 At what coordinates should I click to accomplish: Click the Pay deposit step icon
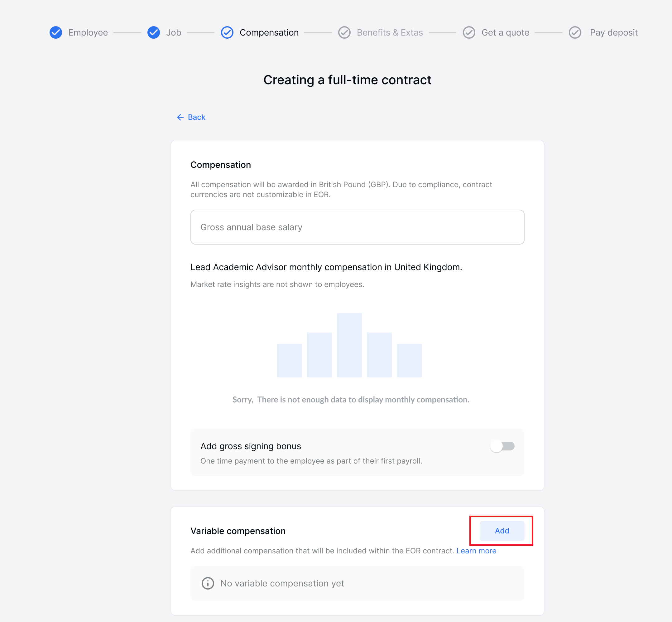[575, 32]
